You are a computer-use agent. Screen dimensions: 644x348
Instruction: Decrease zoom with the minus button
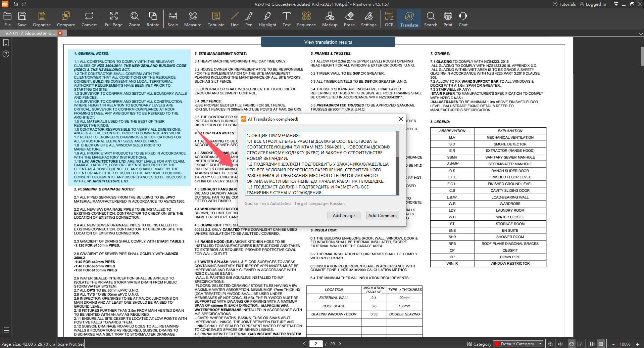click(613, 344)
